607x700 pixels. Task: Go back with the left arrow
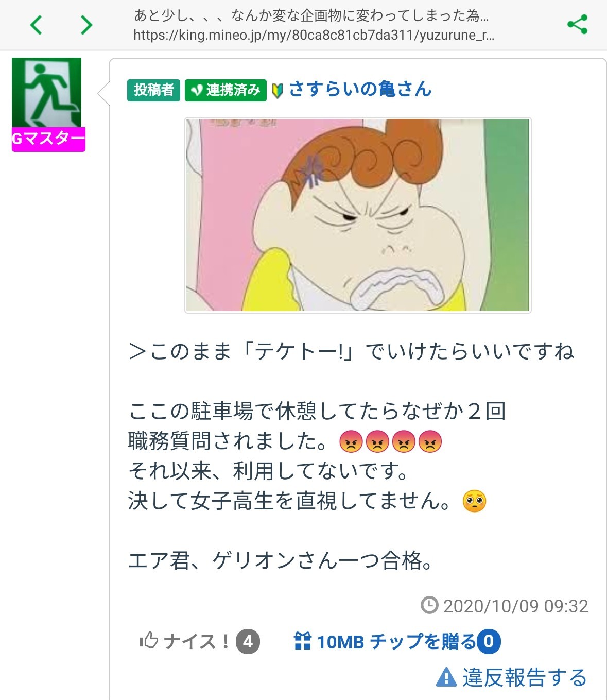[36, 25]
